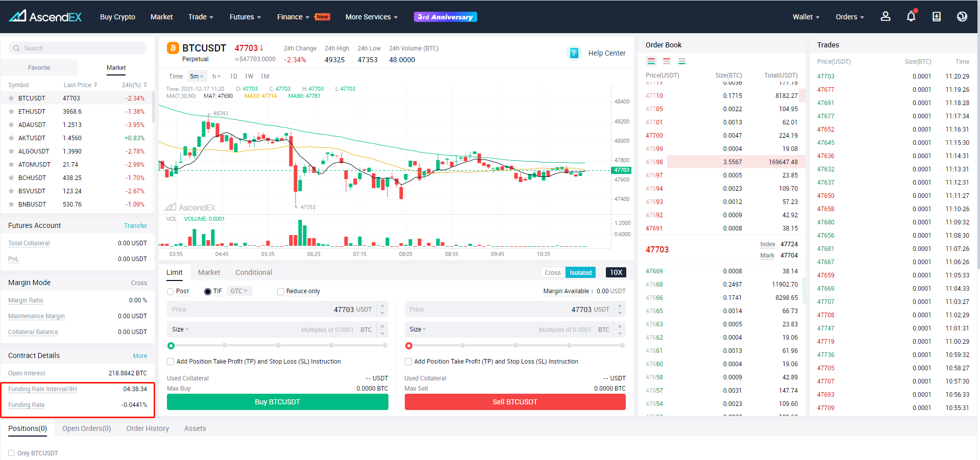Enable buy-side TP and SL instruction checkbox
980x460 pixels.
(x=170, y=362)
